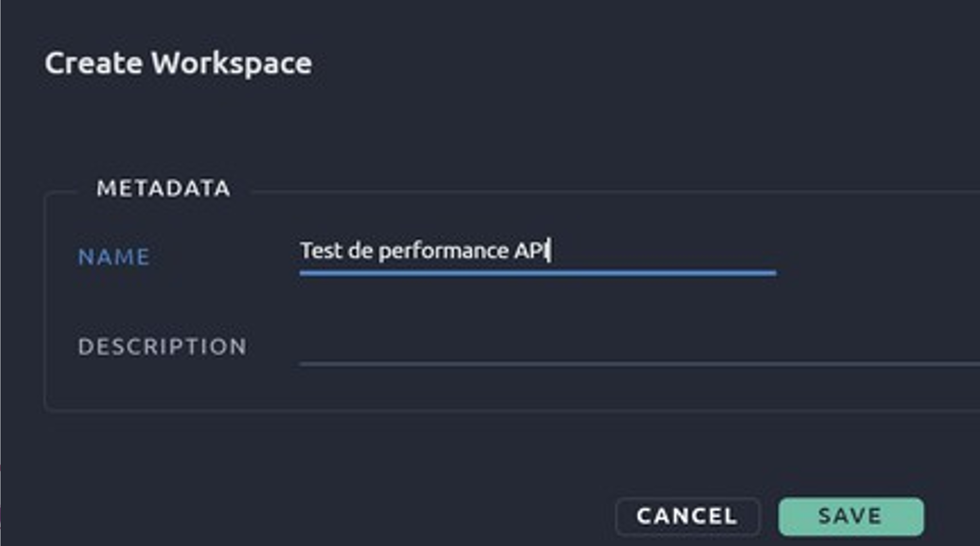
Task: Click the METADATA section heading
Action: [x=163, y=188]
